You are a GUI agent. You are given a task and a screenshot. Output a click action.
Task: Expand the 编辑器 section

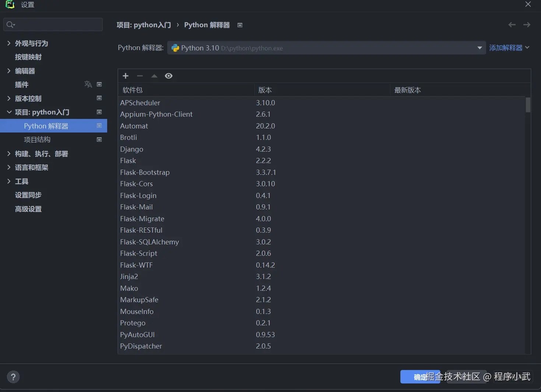tap(9, 71)
